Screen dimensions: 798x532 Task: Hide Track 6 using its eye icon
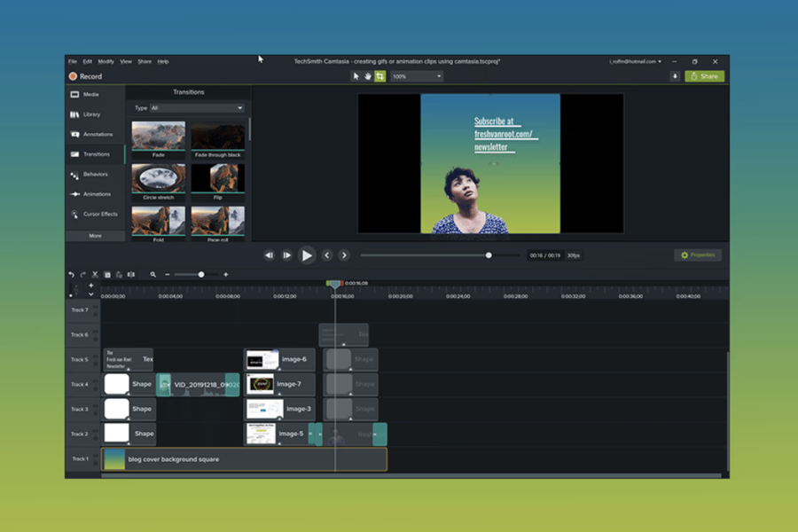coord(95,332)
